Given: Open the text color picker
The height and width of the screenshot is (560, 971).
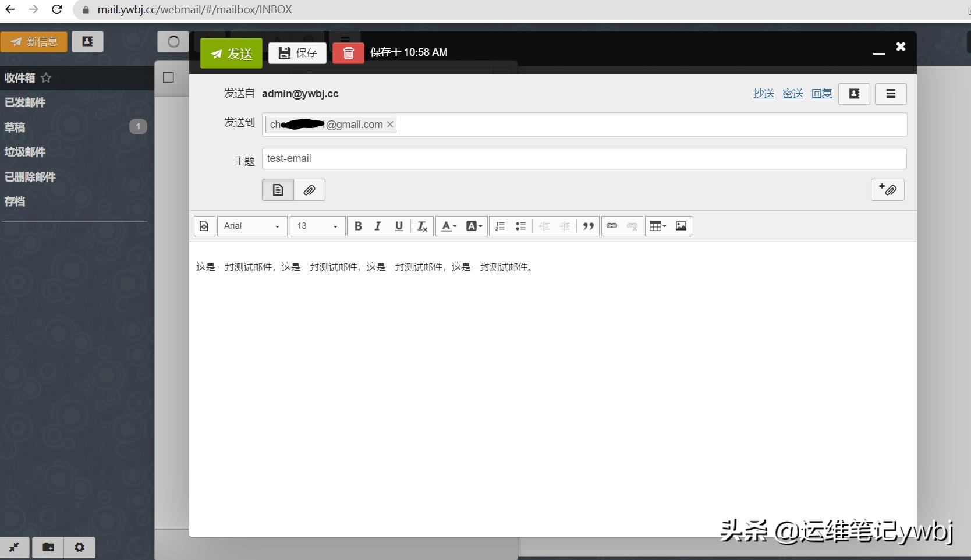Looking at the screenshot, I should (448, 226).
